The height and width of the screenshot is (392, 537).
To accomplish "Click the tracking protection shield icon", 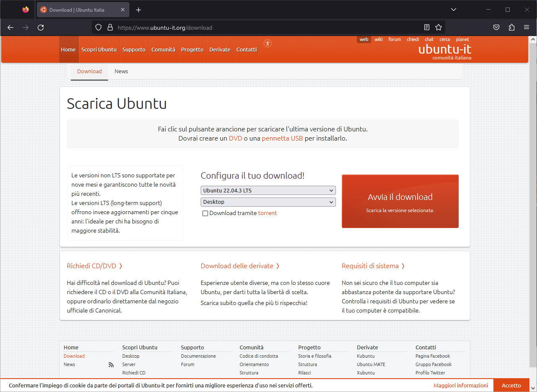I will click(x=98, y=27).
